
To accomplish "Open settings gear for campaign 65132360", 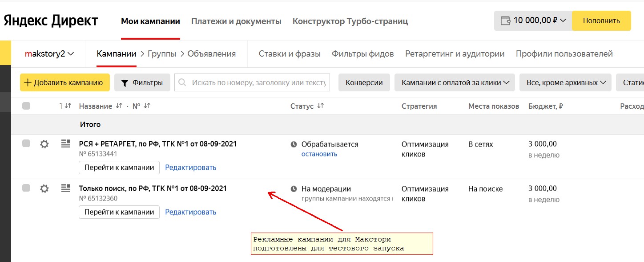I will [x=44, y=188].
